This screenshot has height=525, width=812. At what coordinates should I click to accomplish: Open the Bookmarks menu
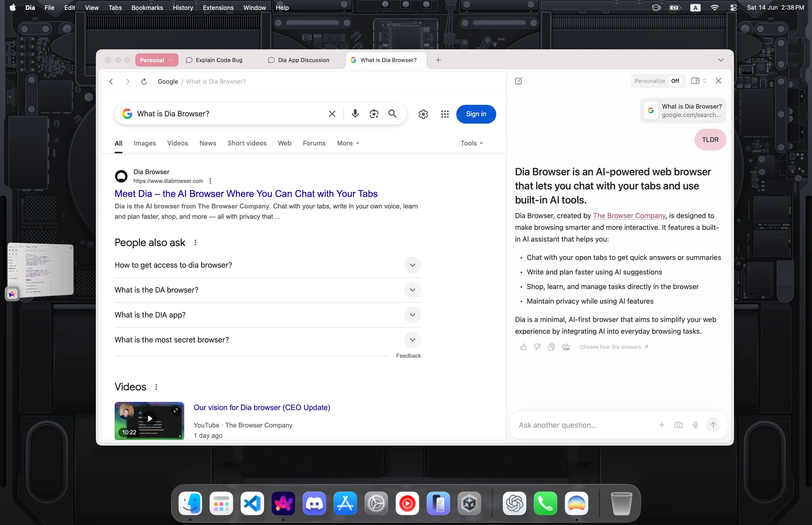click(147, 8)
